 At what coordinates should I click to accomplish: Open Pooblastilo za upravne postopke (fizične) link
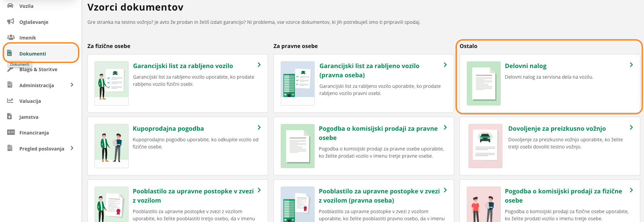coord(193,196)
